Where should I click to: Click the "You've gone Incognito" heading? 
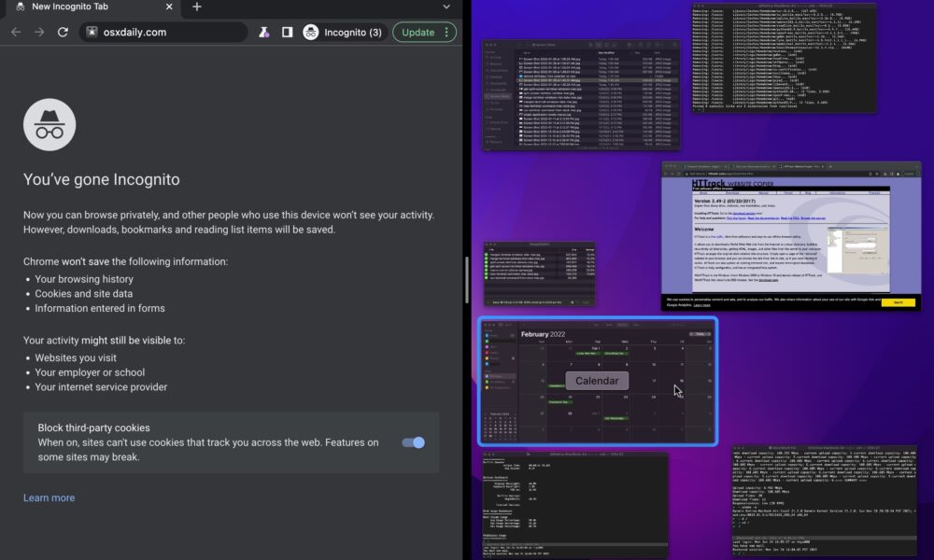point(101,179)
